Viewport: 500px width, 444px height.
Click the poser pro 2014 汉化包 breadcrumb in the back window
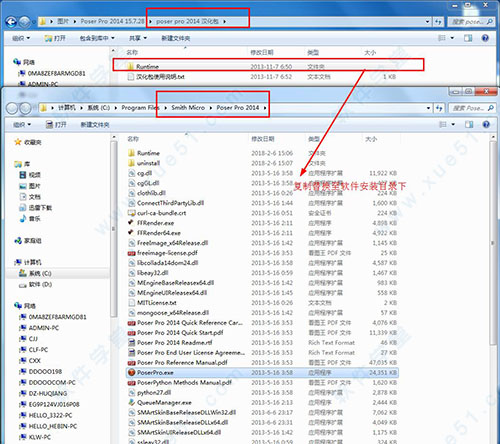(x=187, y=22)
